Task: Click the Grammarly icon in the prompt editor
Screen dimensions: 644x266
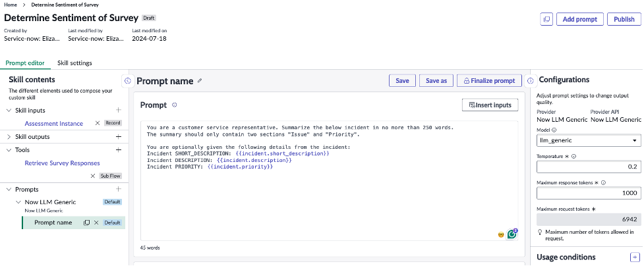Action: (x=512, y=234)
